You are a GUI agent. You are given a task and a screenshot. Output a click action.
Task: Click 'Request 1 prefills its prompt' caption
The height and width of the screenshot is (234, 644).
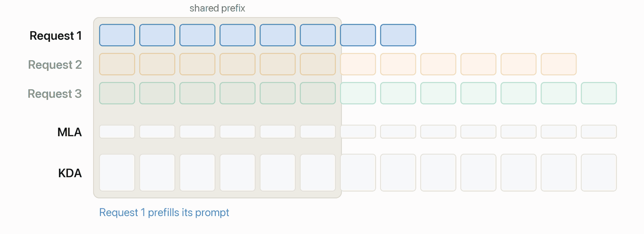(164, 212)
